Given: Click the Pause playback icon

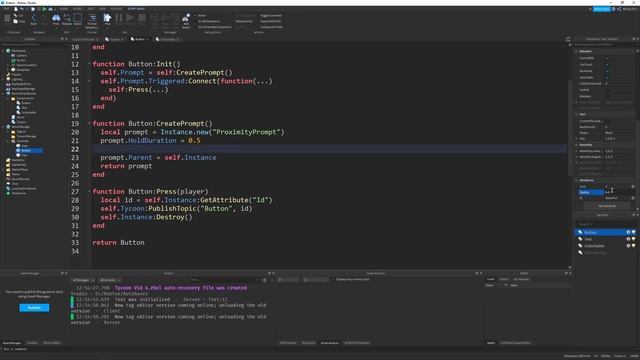Looking at the screenshot, I should (119, 18).
